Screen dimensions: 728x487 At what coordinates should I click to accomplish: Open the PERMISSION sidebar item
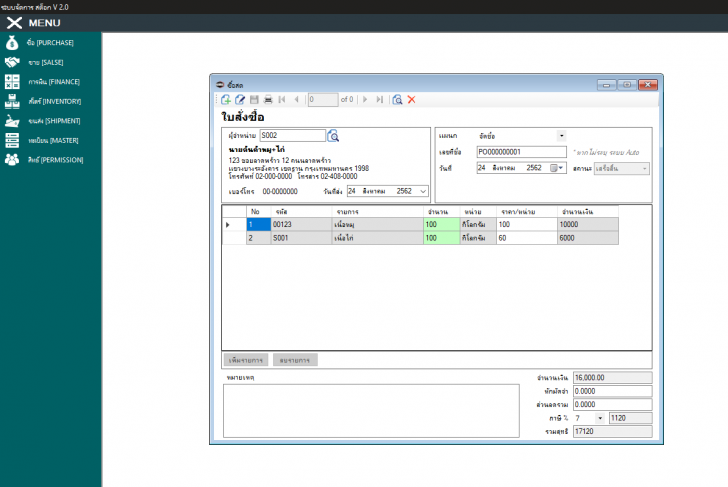[x=55, y=159]
